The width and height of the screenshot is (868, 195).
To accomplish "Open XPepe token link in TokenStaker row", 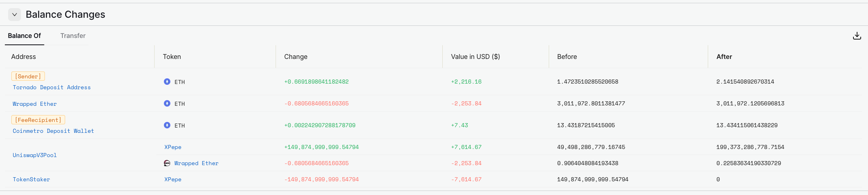I will coord(173,179).
